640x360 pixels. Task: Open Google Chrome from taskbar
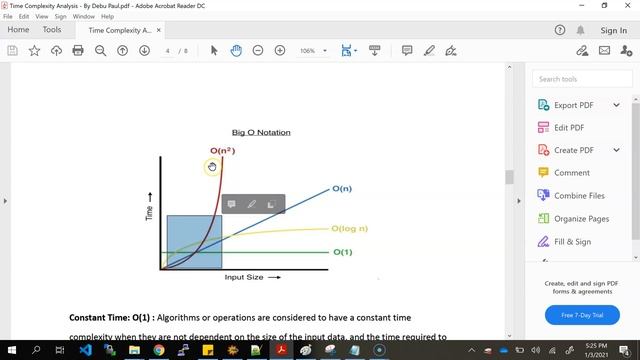coord(159,350)
